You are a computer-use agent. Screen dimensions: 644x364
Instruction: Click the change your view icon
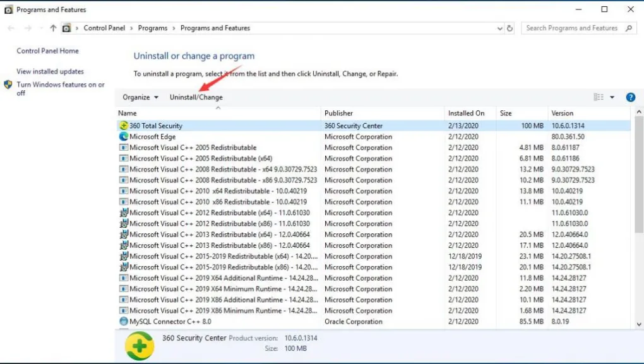(x=599, y=97)
